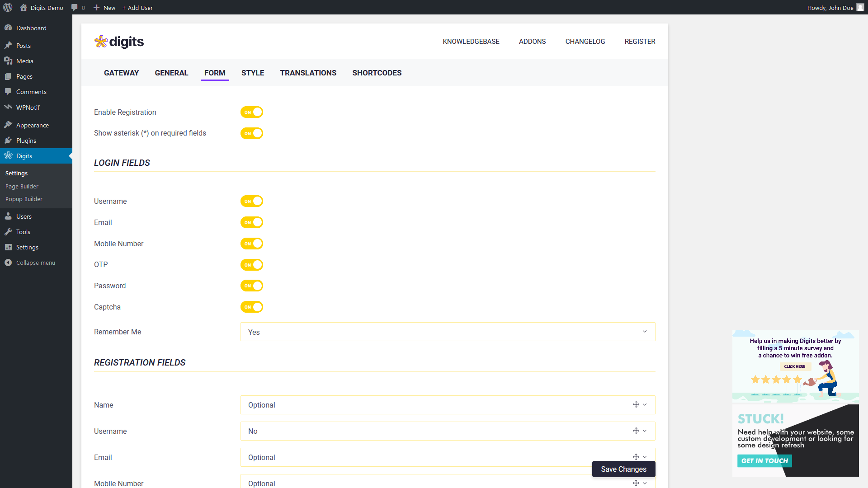Click the Save Changes button
868x488 pixels.
coord(624,469)
